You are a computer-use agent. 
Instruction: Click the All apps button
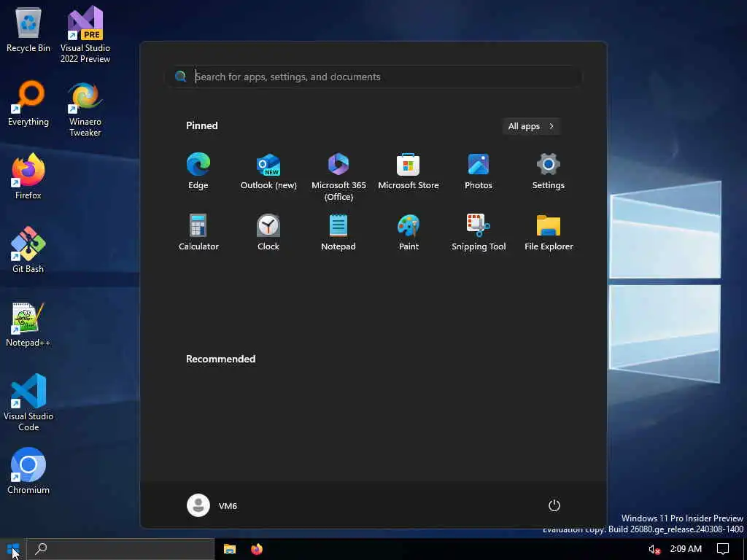tap(531, 126)
